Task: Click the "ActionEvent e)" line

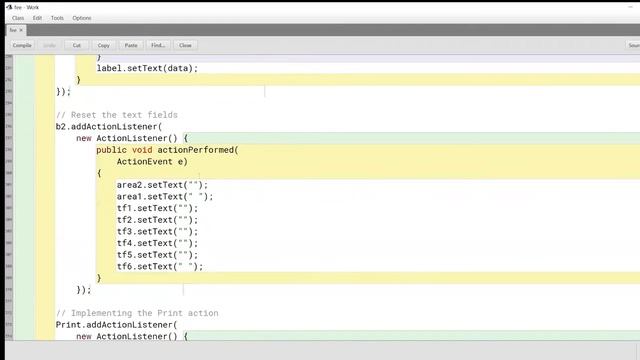Action: click(152, 162)
